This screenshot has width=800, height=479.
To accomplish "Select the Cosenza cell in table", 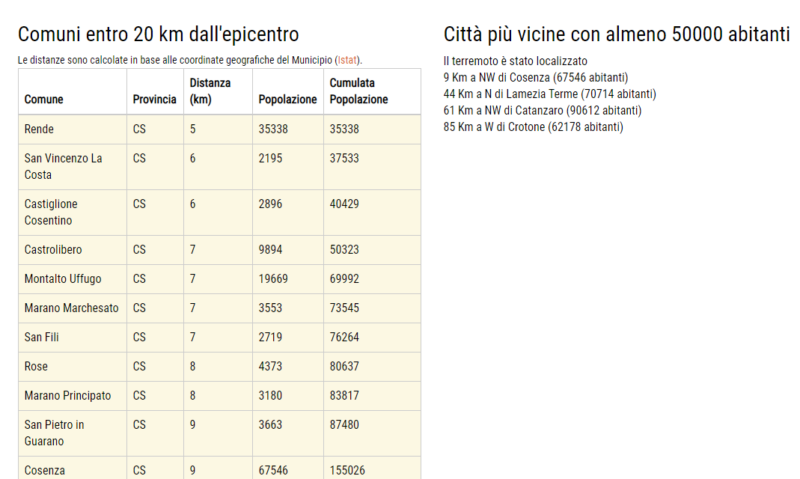I will click(x=72, y=468).
